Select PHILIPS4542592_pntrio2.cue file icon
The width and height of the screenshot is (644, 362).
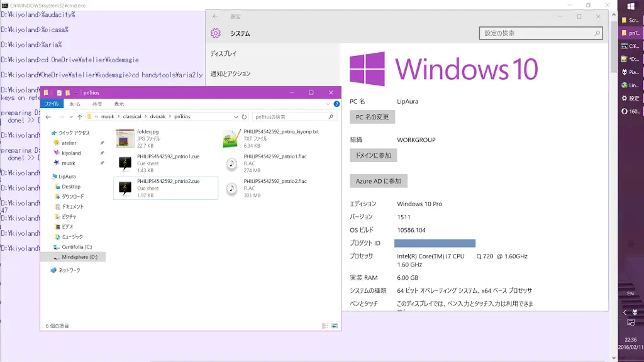click(125, 188)
